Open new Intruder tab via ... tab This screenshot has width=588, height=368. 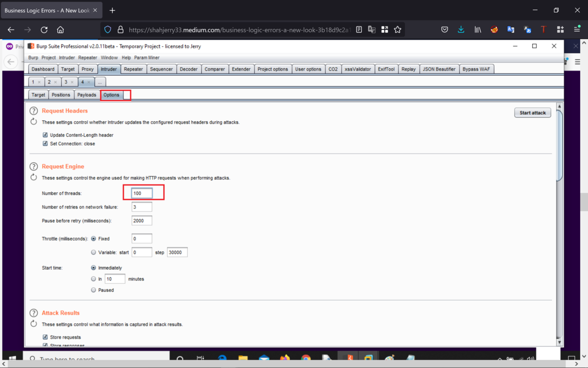(100, 82)
